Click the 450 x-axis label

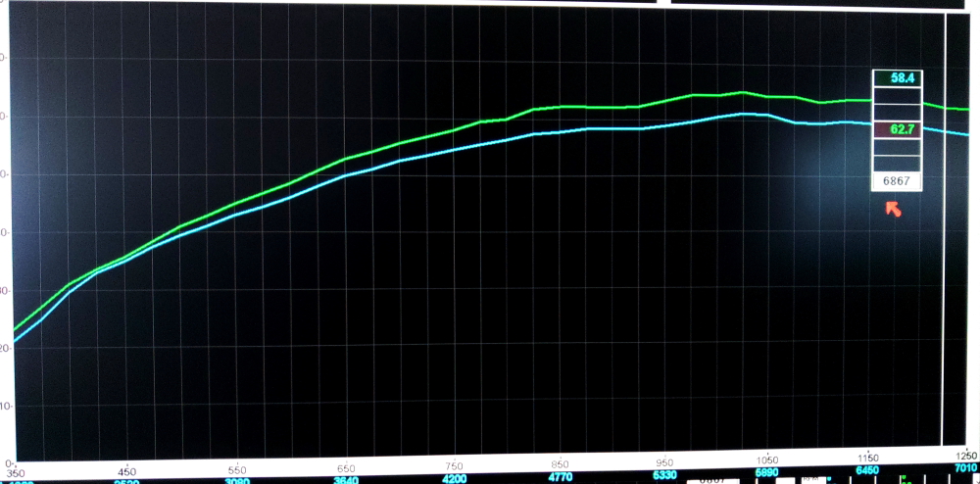click(125, 468)
